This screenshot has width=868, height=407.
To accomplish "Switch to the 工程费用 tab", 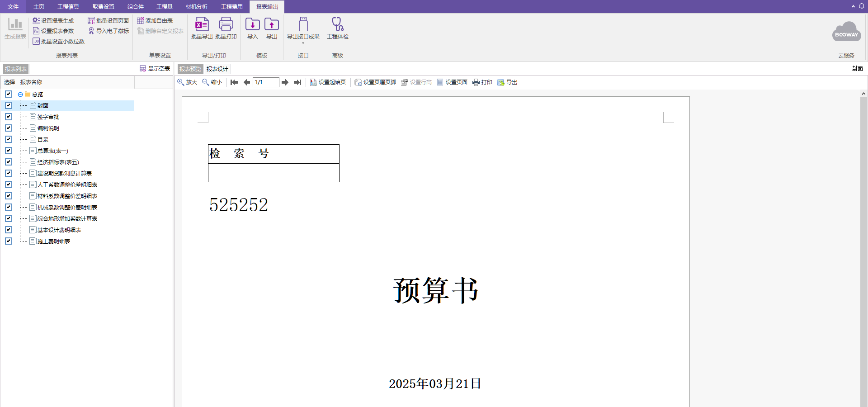I will point(232,6).
